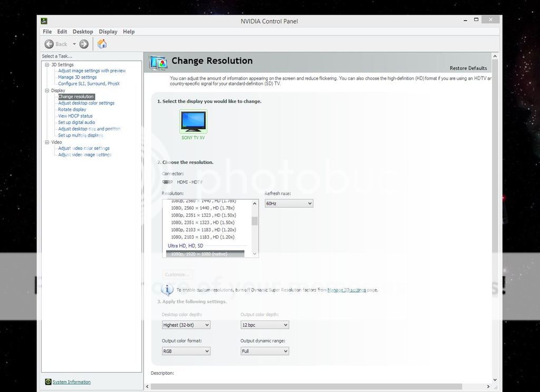Click the System Information icon
The image size is (540, 392).
(x=48, y=382)
